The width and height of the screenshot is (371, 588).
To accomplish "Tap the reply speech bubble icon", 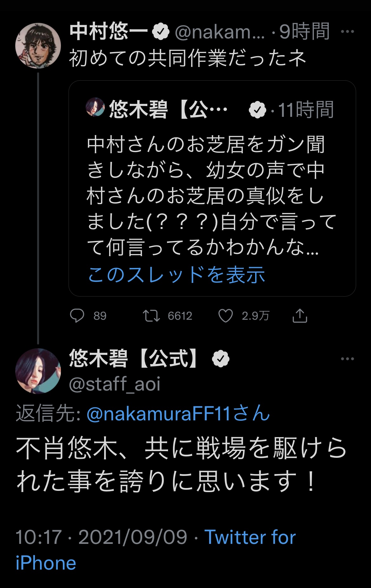I will pyautogui.click(x=77, y=316).
